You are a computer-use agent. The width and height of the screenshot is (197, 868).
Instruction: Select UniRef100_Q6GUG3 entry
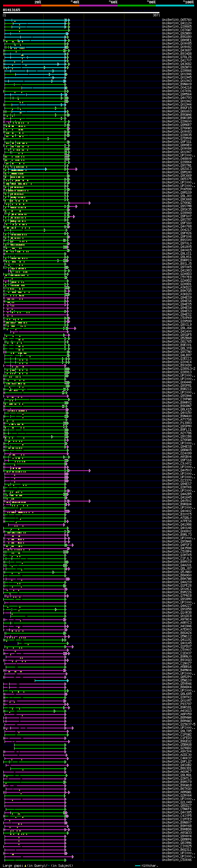pos(177,111)
